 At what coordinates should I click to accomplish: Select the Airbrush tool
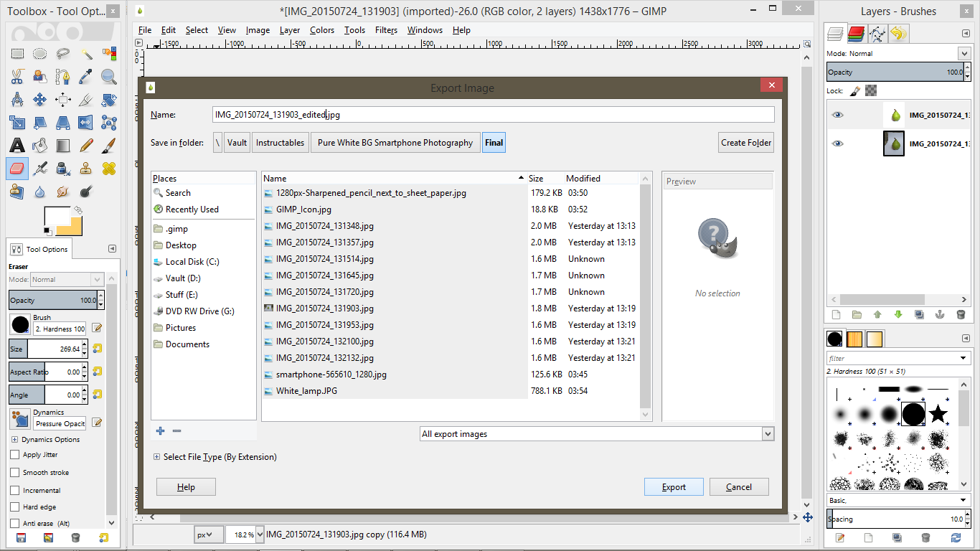pos(40,169)
